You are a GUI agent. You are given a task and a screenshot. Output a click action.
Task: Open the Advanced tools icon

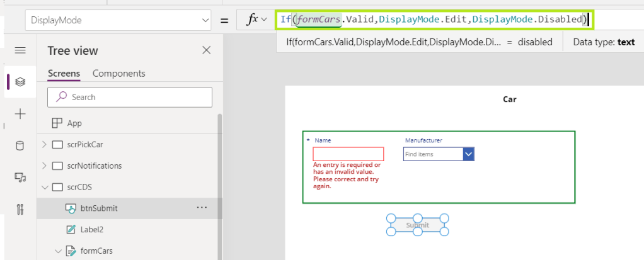tap(20, 210)
